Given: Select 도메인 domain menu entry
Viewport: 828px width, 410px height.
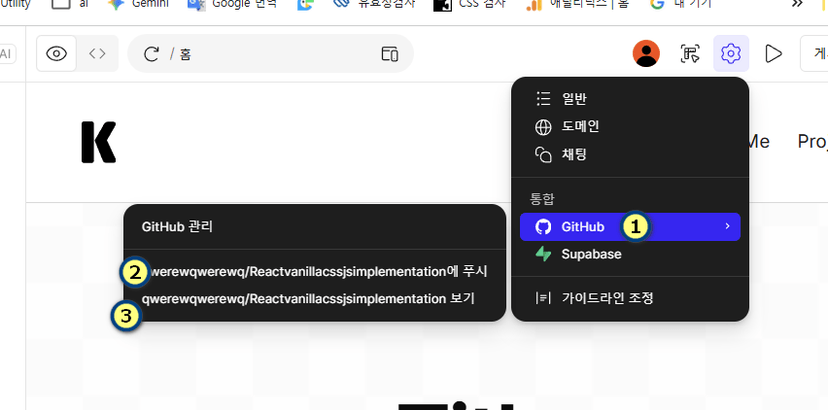Looking at the screenshot, I should pyautogui.click(x=580, y=126).
